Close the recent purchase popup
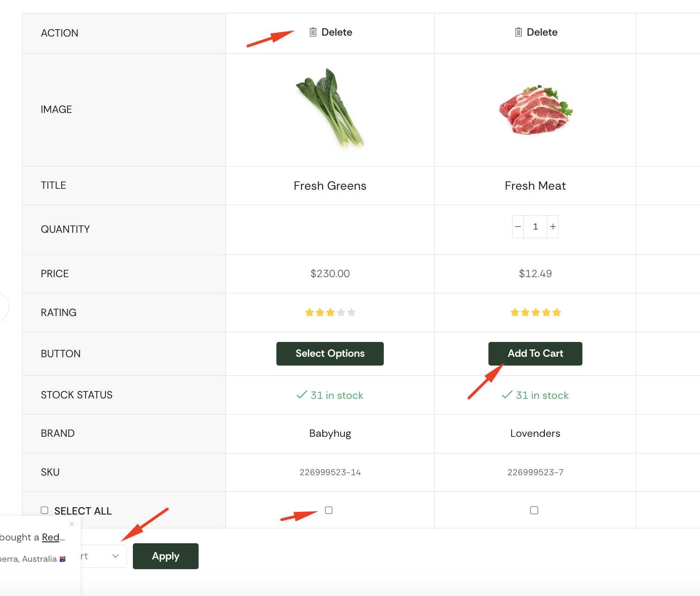Screen dimensions: 700x596 point(72,524)
